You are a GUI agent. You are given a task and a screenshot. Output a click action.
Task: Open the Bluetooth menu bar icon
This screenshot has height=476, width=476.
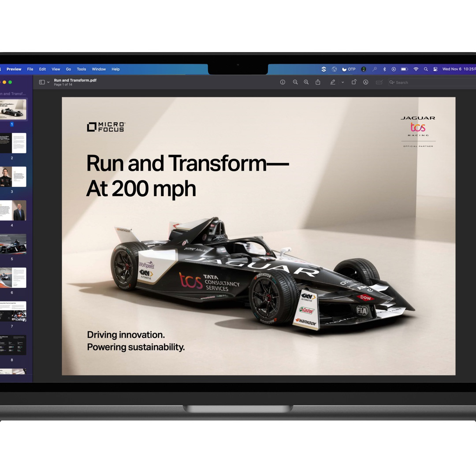(x=384, y=69)
